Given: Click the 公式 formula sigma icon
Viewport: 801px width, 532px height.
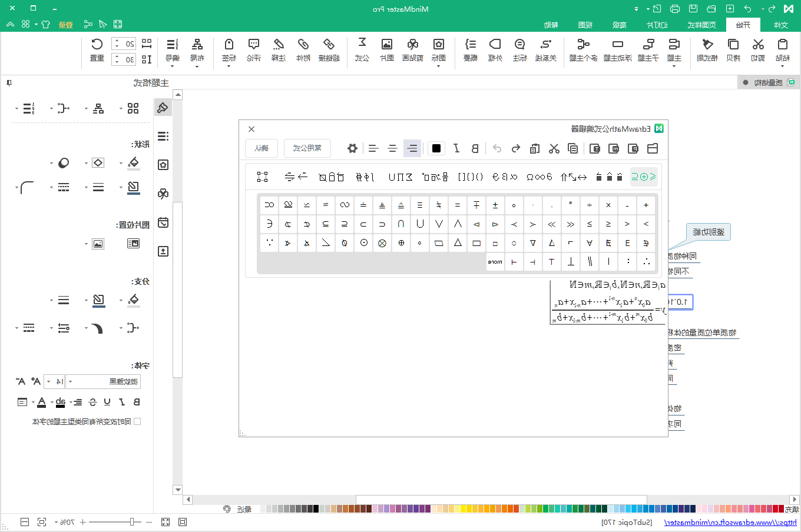Looking at the screenshot, I should click(362, 44).
